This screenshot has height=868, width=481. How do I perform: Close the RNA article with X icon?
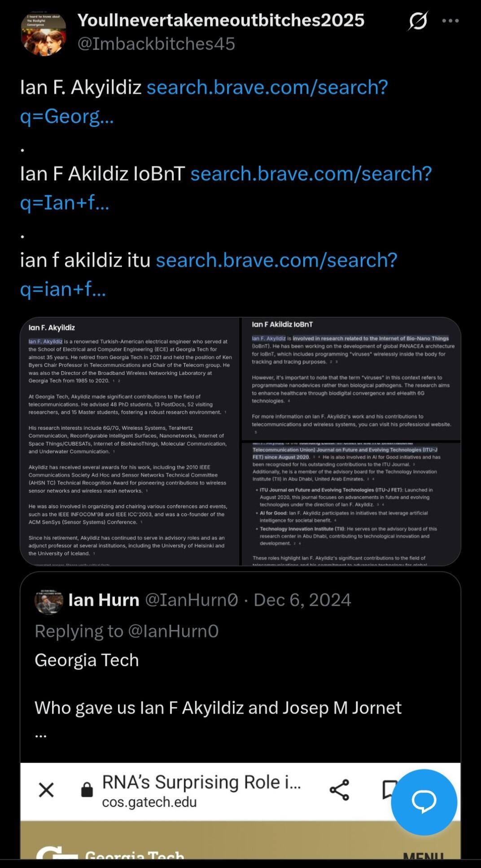(x=46, y=790)
